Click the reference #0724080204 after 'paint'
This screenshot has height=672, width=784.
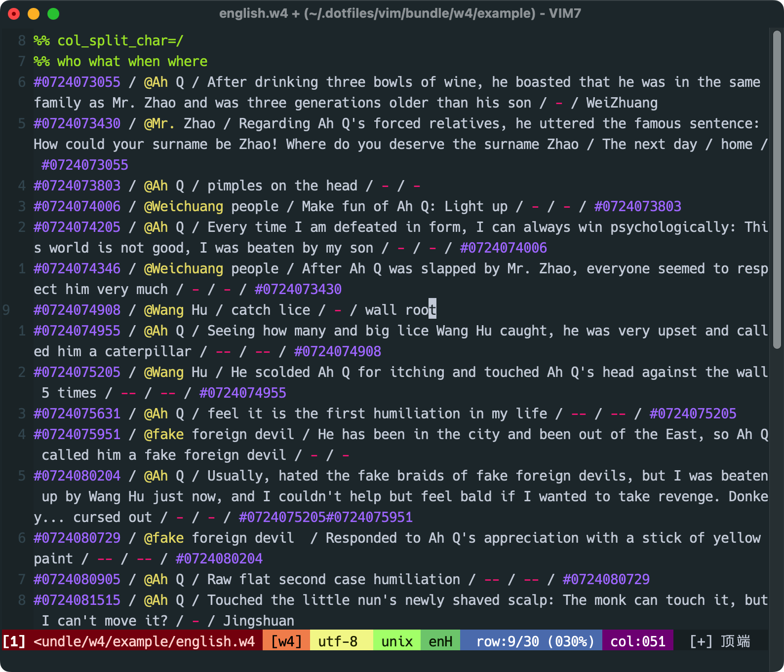[x=219, y=559]
